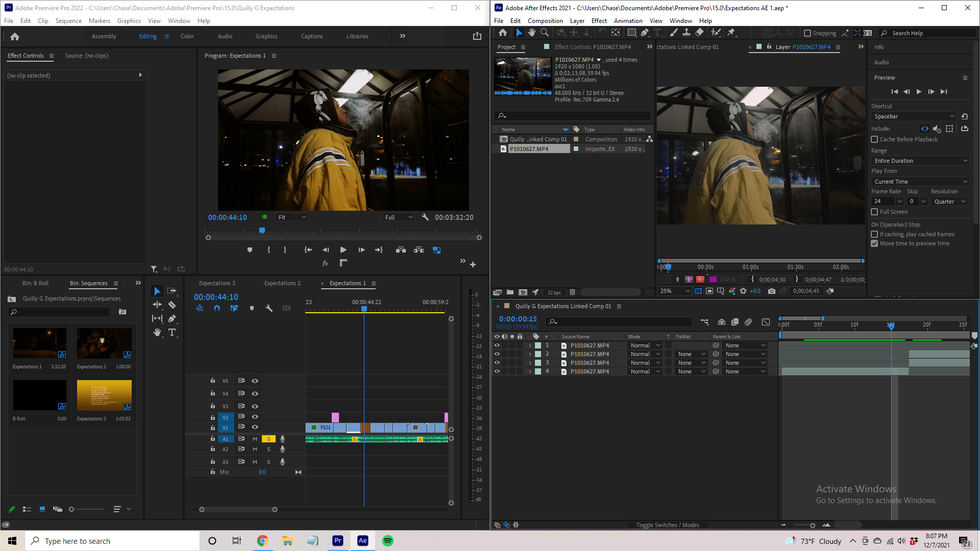This screenshot has height=551, width=980.
Task: Select the Type tool in Premiere
Action: tap(172, 332)
